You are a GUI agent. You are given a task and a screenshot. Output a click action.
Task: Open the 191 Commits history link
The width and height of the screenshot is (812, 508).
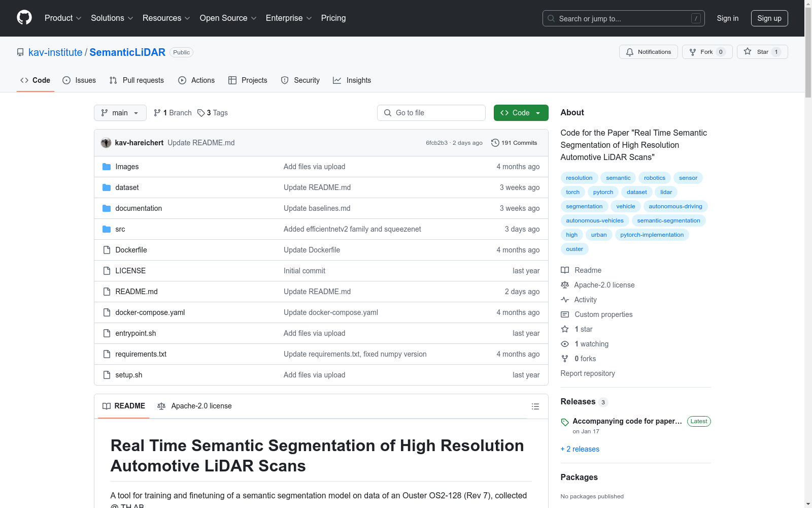point(514,143)
